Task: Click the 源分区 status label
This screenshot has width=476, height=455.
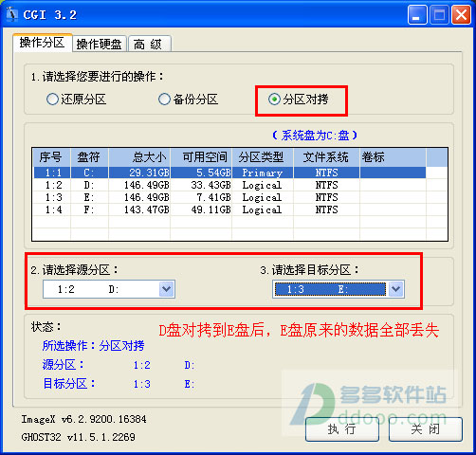Action: tap(63, 365)
